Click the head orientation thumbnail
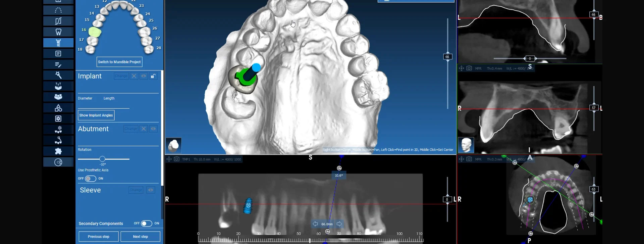Viewport: 644px width, 244px height. [466, 145]
